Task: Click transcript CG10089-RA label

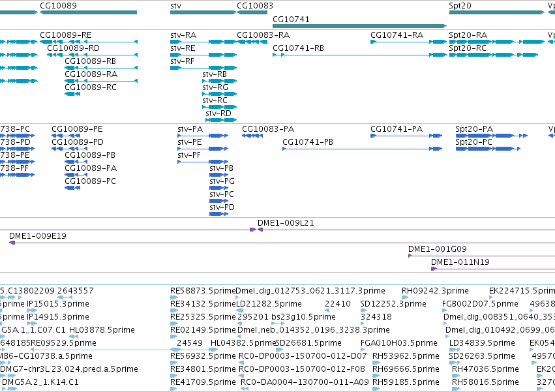Action: tap(91, 74)
